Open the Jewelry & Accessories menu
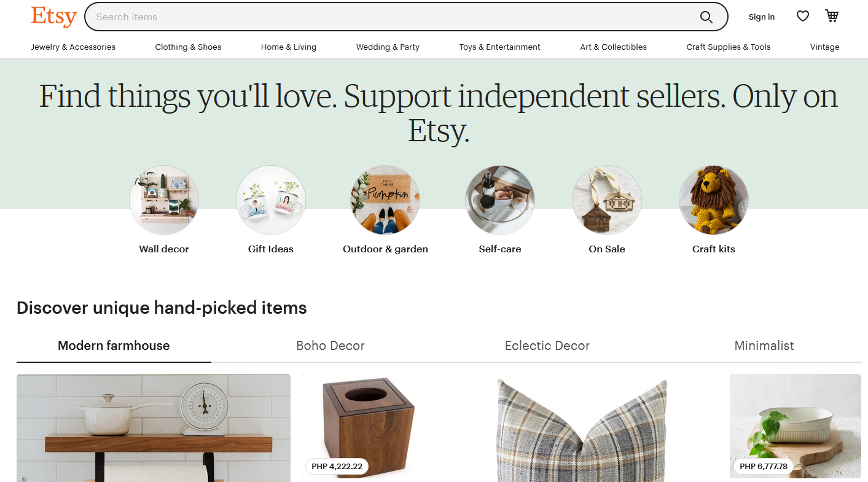868x482 pixels. pos(73,47)
